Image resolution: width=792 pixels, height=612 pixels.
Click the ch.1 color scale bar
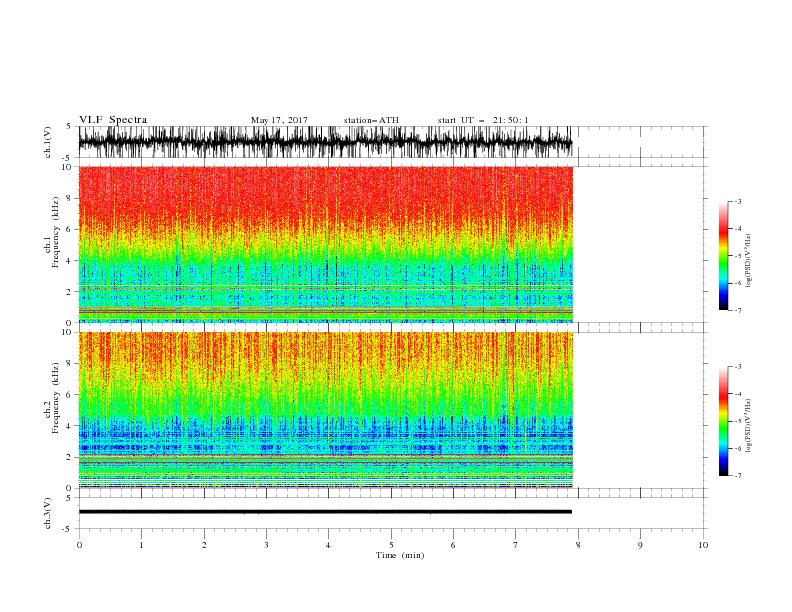(723, 256)
